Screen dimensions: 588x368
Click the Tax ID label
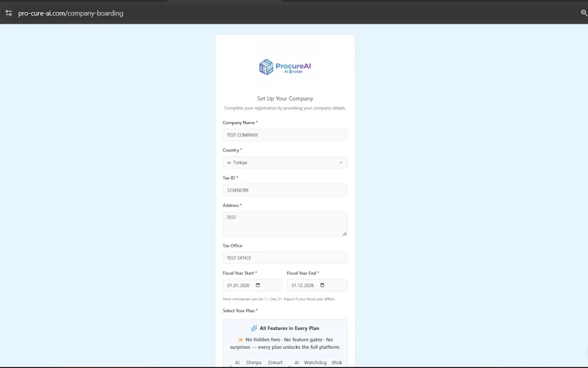click(x=230, y=178)
